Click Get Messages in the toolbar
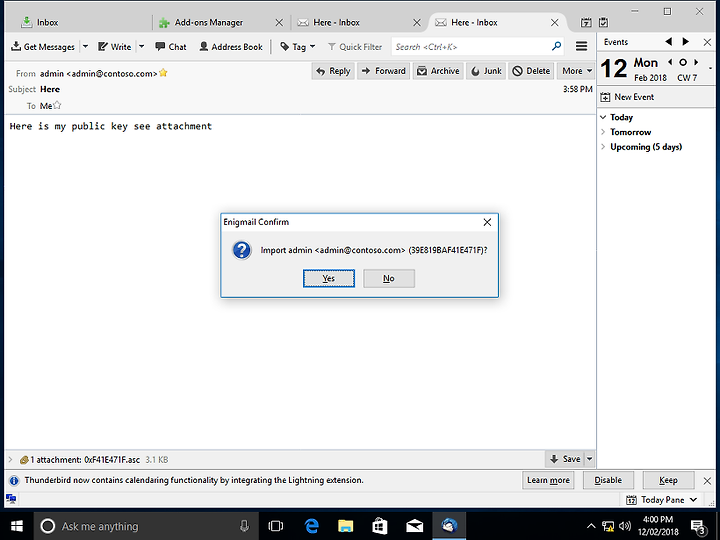This screenshot has width=720, height=540. 43,47
